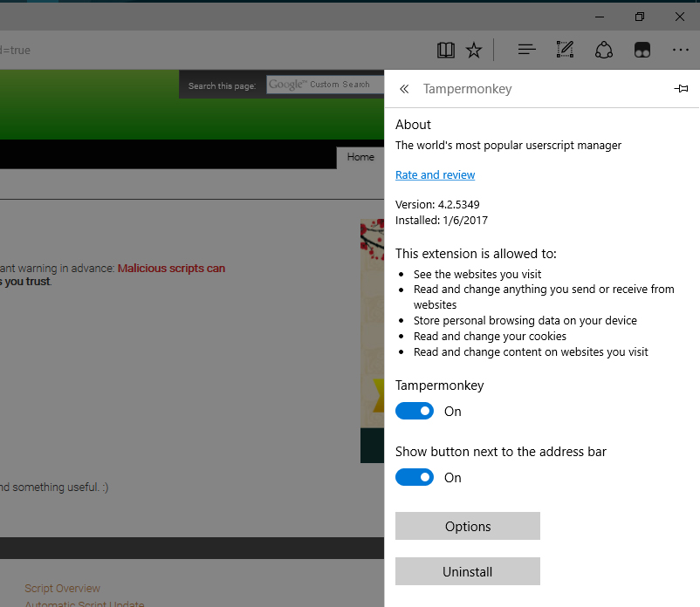Pin the Tampermonkey pane
The image size is (700, 607).
click(681, 88)
